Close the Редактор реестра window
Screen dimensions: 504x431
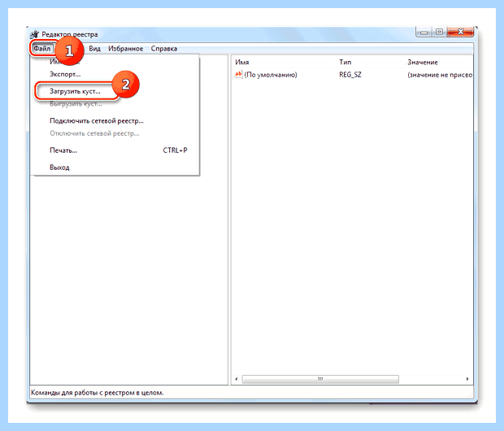coord(460,32)
